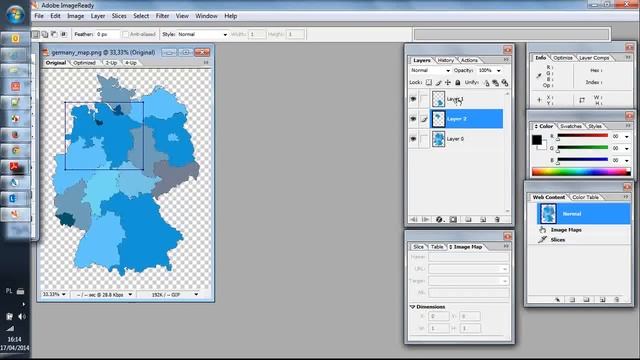Image resolution: width=640 pixels, height=360 pixels.
Task: Click the Image Maps hand icon
Action: [542, 230]
